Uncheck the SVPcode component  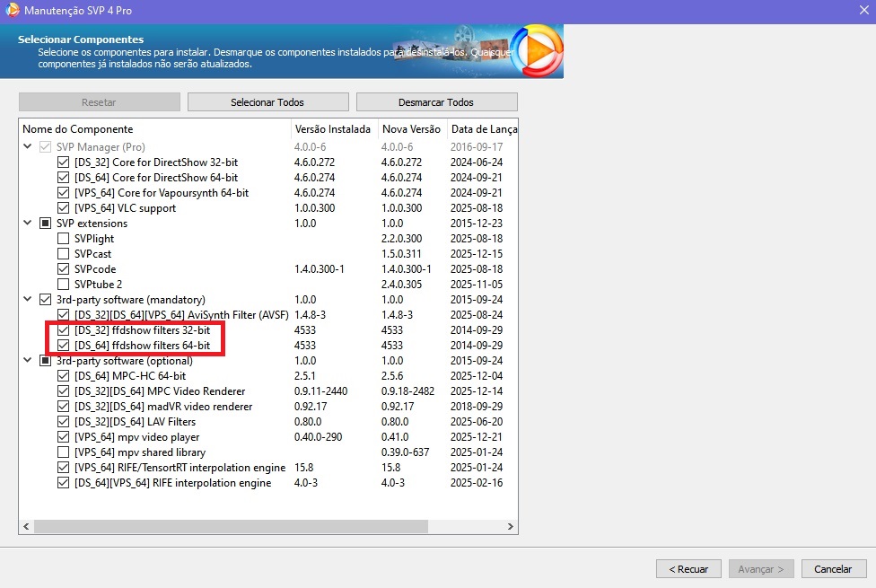point(63,269)
